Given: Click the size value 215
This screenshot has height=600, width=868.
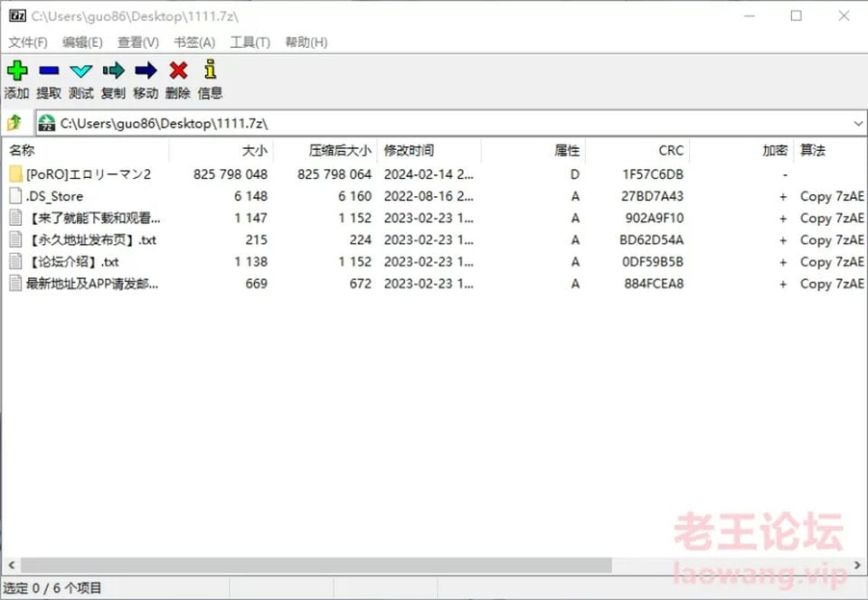Looking at the screenshot, I should [256, 240].
